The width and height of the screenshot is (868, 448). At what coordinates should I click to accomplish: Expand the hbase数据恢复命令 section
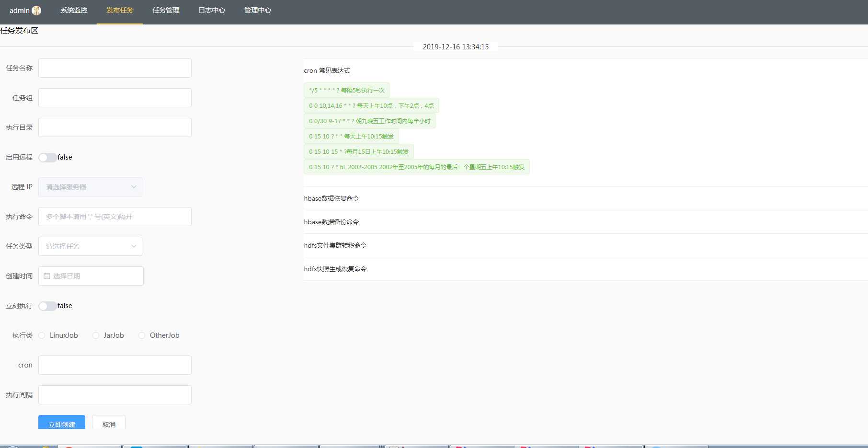coord(585,198)
